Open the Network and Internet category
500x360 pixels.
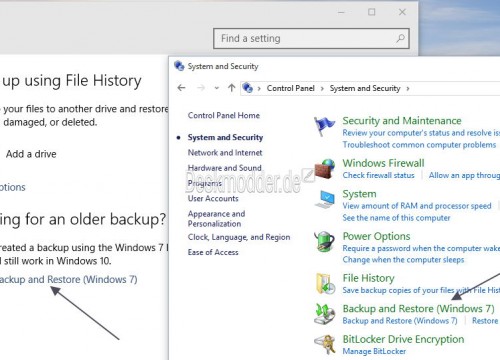225,153
